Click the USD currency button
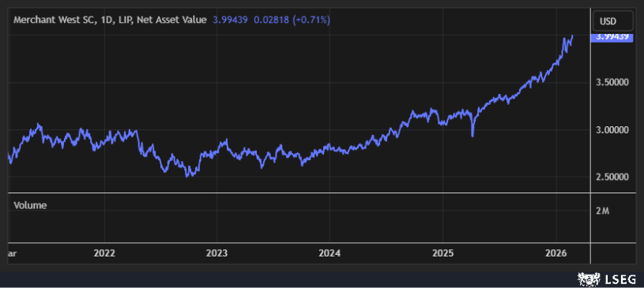This screenshot has height=288, width=644. click(x=612, y=22)
